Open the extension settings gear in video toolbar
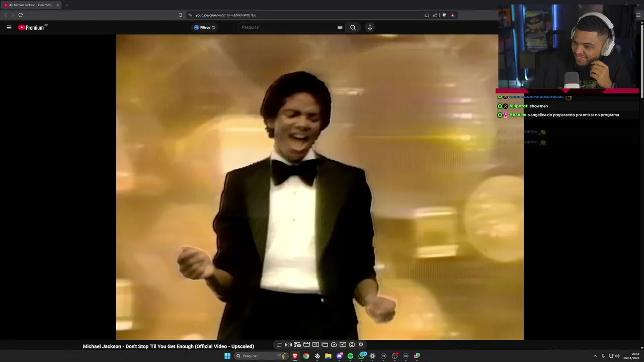The width and height of the screenshot is (644, 362). 361,344
